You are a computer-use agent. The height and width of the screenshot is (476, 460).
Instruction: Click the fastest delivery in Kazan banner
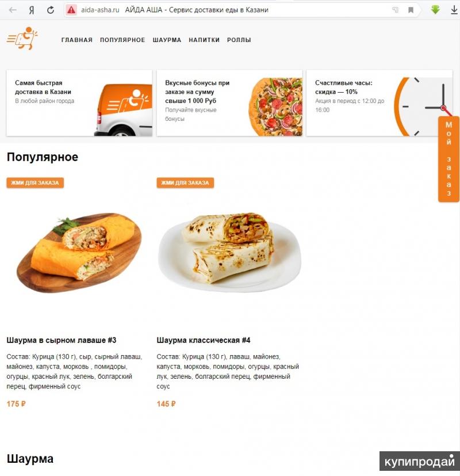click(79, 103)
